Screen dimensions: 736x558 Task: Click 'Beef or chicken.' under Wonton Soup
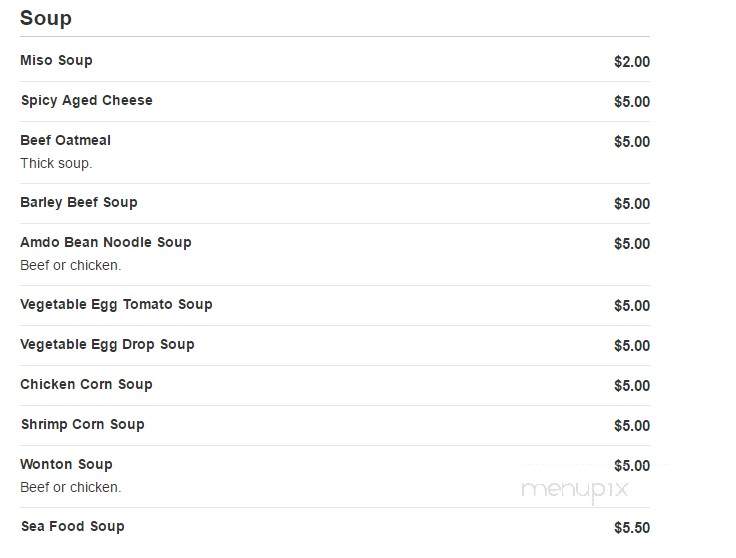tap(71, 488)
